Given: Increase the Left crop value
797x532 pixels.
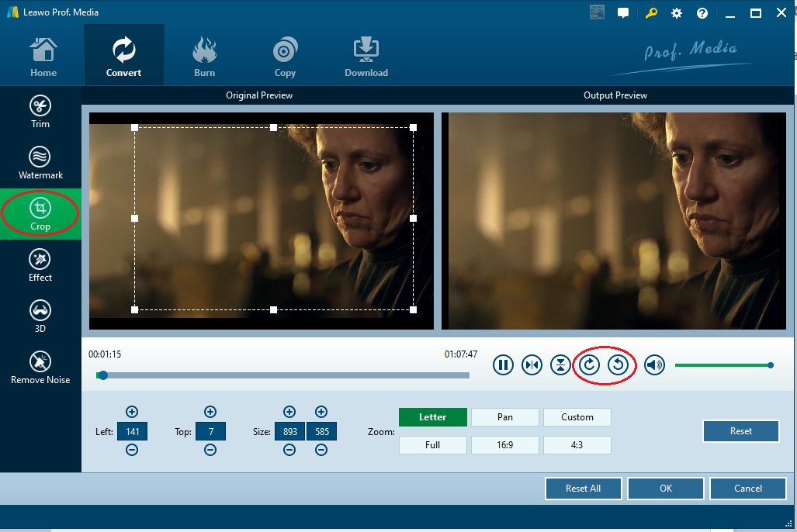Looking at the screenshot, I should 132,412.
